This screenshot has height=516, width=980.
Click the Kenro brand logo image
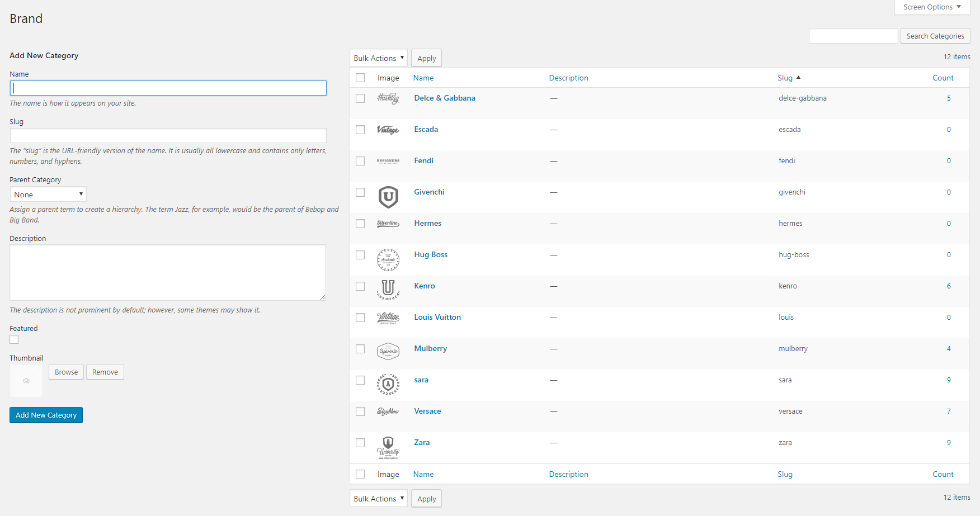pos(388,290)
